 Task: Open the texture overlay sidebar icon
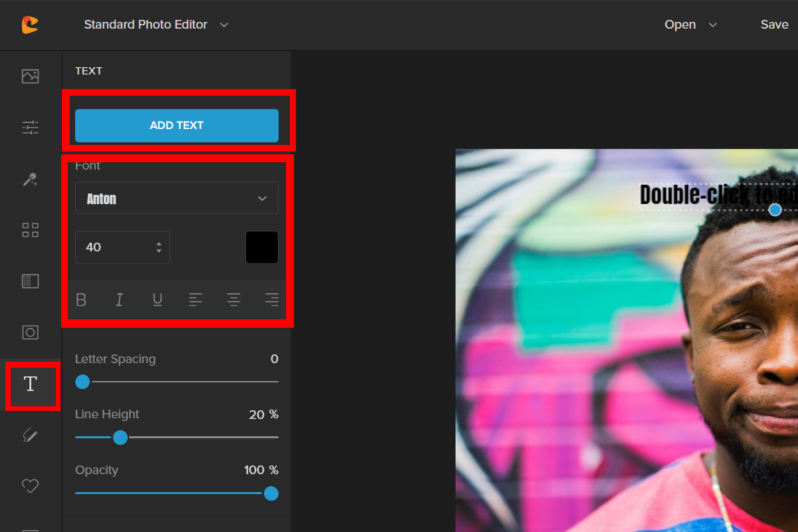31,281
